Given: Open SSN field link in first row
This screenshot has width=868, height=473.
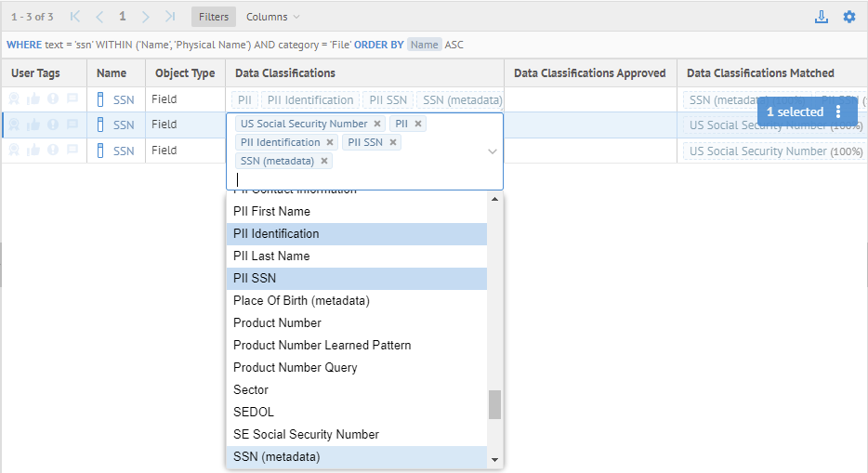Looking at the screenshot, I should pos(124,99).
